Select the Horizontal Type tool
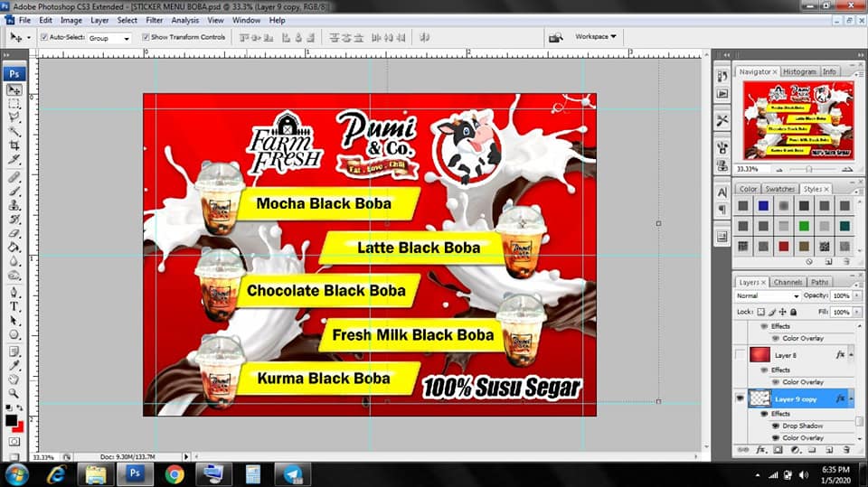 (14, 306)
